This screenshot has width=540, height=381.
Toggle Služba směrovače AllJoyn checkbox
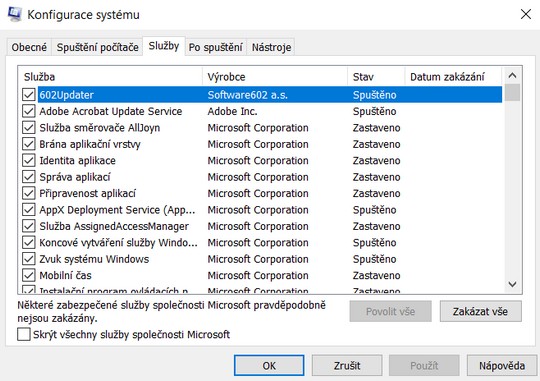29,128
